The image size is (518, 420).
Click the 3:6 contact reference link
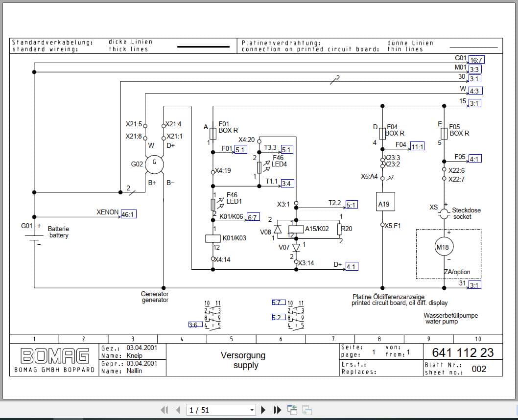click(x=195, y=325)
